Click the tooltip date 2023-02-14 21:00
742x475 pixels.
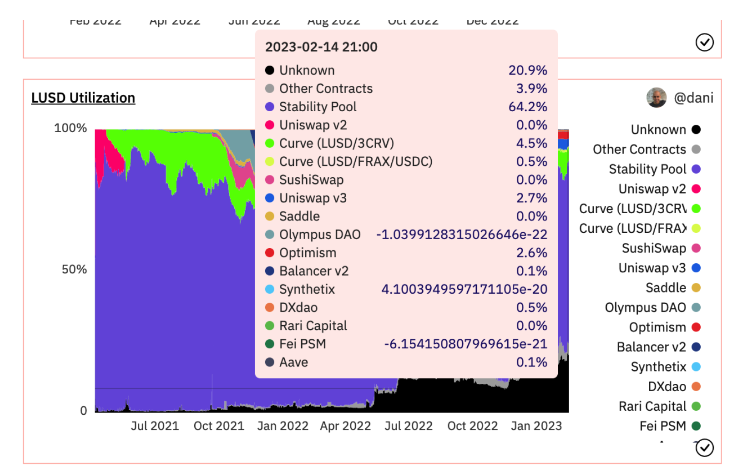[321, 47]
